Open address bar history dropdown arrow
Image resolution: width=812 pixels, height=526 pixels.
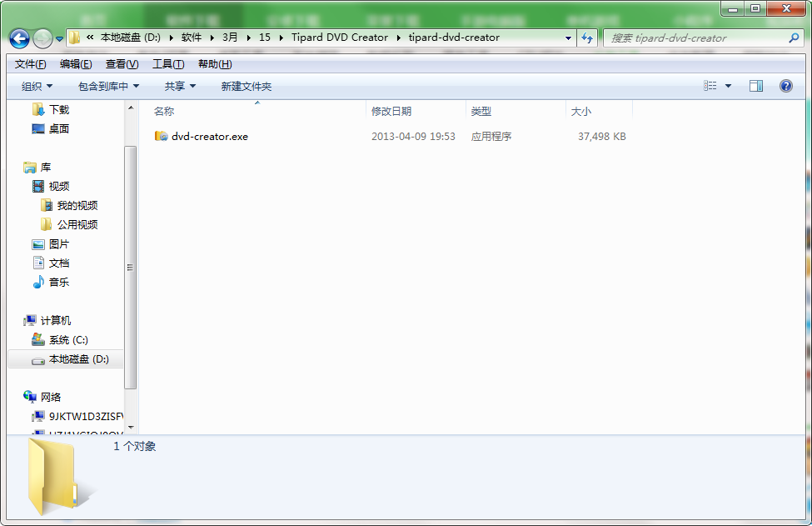tap(568, 38)
